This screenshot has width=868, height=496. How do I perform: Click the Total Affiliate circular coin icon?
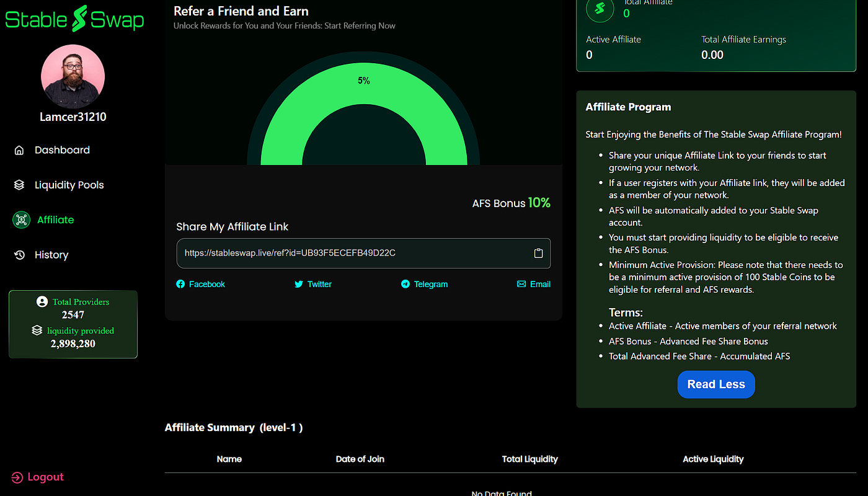[x=600, y=9]
